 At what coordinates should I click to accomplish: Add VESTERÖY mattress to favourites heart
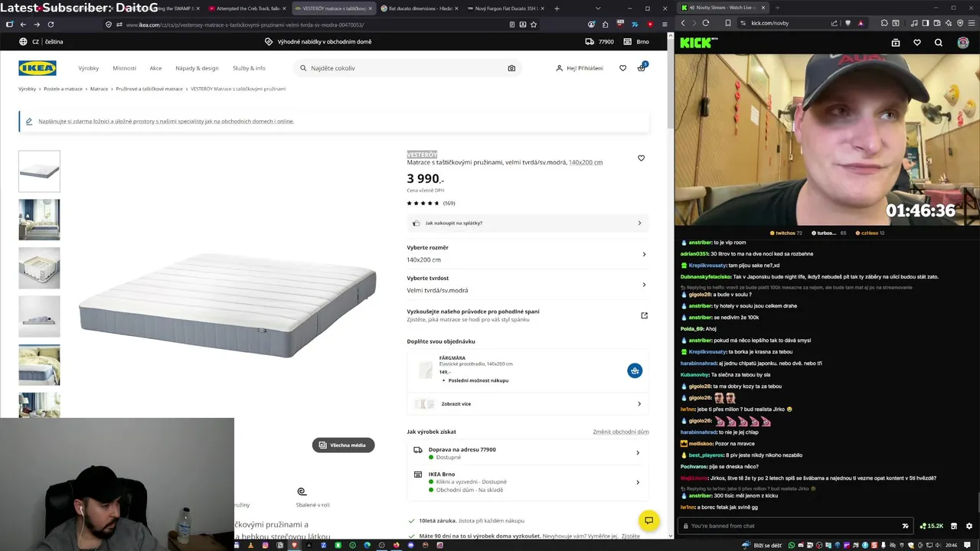[x=641, y=158]
